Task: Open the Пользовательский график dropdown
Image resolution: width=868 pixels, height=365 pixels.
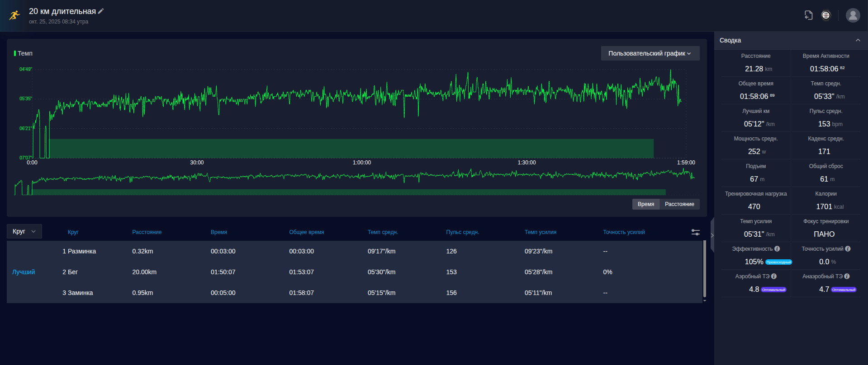Action: [650, 53]
